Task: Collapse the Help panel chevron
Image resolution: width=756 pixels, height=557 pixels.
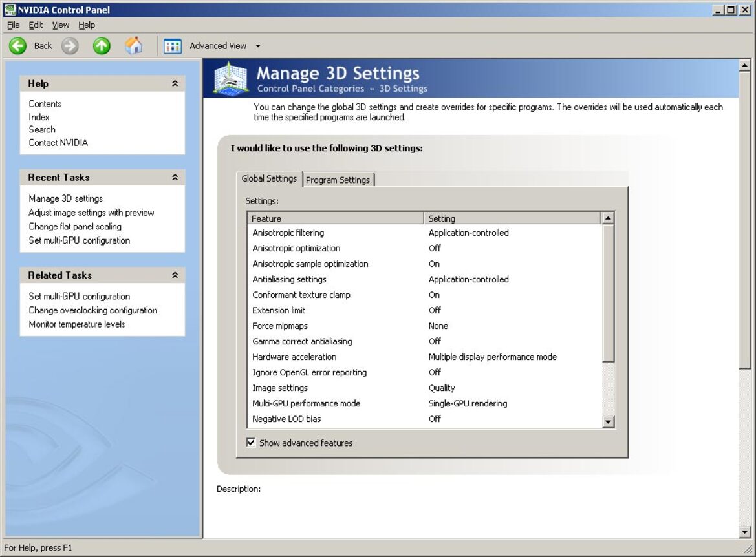Action: point(175,83)
